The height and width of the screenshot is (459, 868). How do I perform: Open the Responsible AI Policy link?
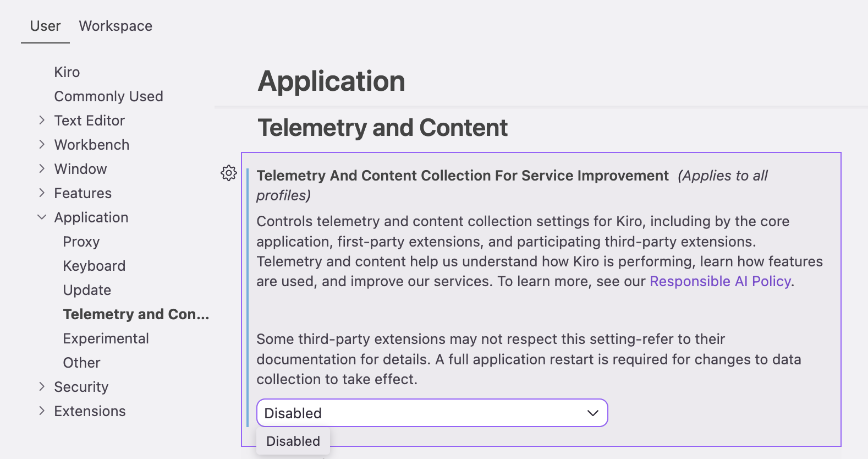coord(720,281)
